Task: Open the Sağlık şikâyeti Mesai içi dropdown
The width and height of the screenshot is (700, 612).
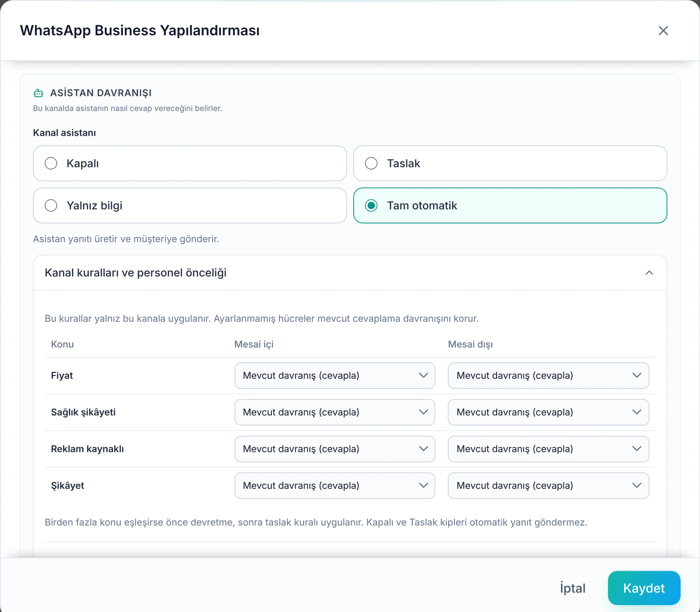Action: click(335, 412)
